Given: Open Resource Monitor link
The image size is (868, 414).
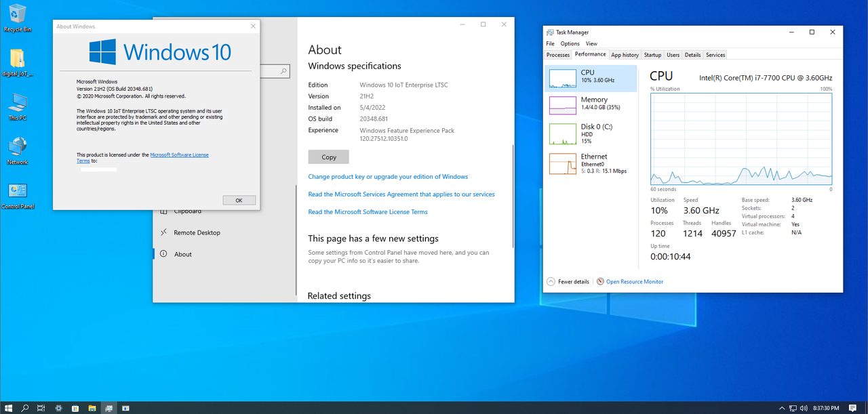Looking at the screenshot, I should click(x=635, y=281).
